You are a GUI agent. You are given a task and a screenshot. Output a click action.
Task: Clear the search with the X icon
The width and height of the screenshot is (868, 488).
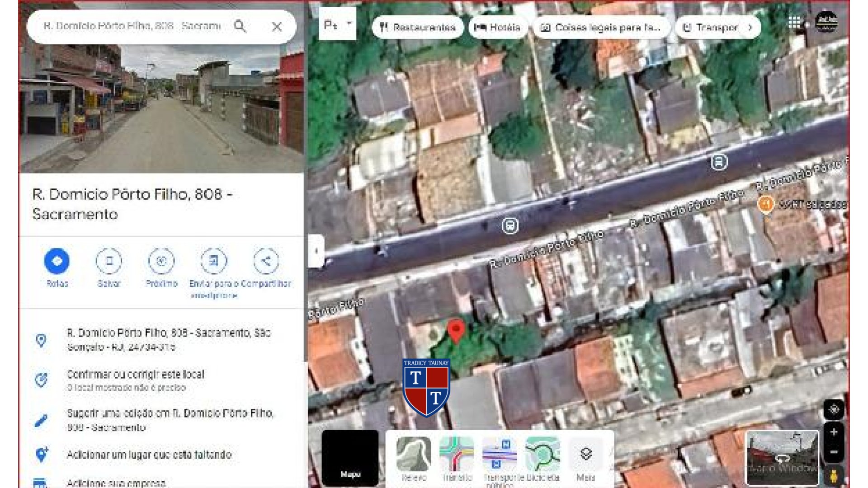click(277, 27)
